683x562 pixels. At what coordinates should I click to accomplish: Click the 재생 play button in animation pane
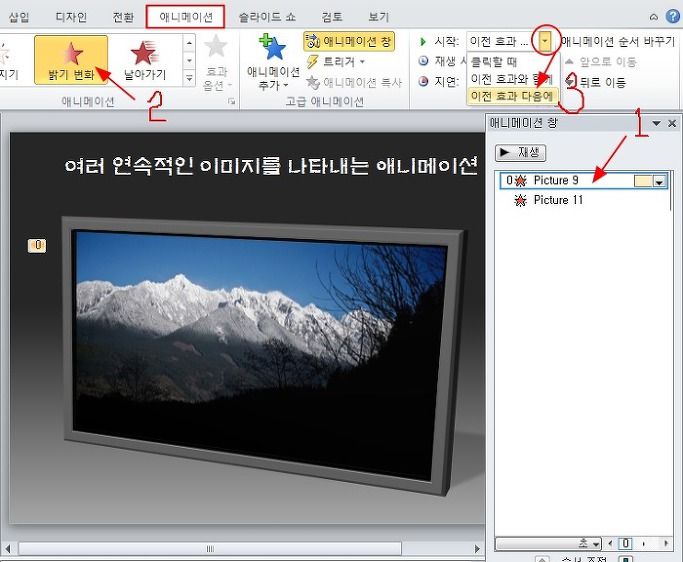[520, 152]
